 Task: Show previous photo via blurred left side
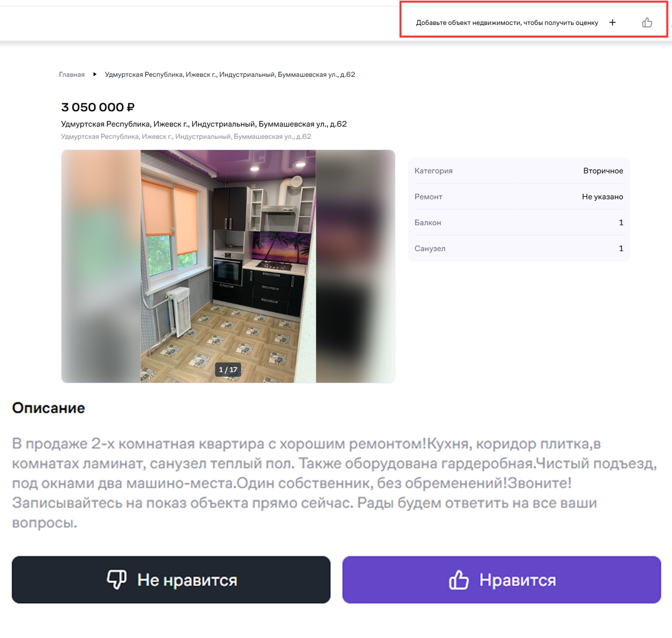tap(101, 266)
